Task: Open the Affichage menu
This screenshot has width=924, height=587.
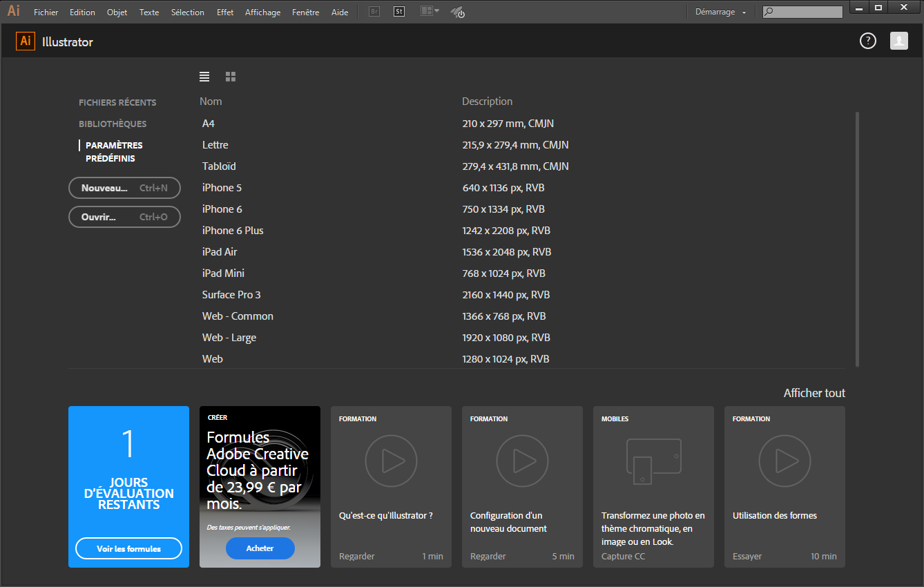Action: (x=263, y=12)
